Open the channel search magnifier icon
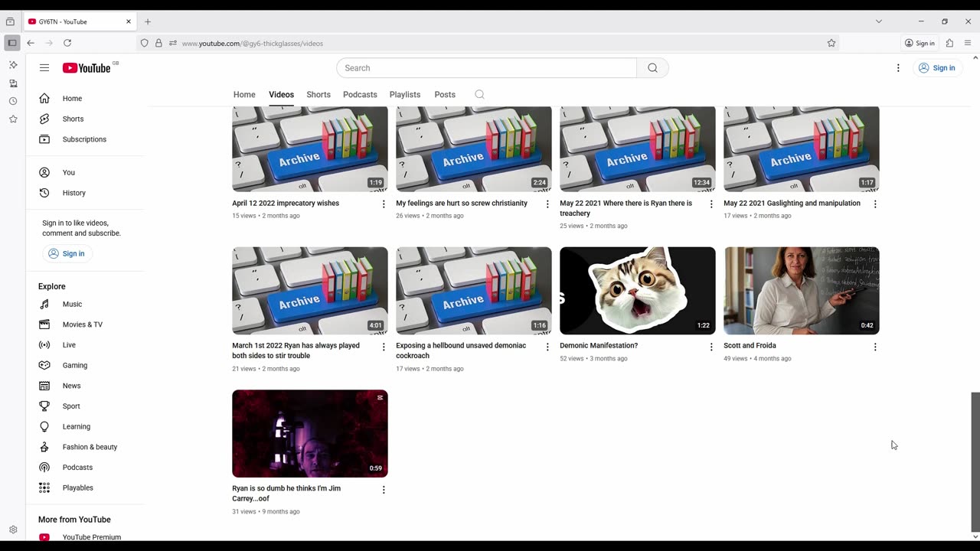Screen dimensions: 980x551 pyautogui.click(x=479, y=95)
